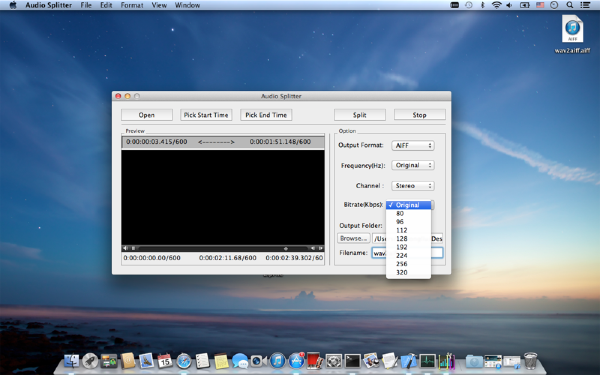Open Time Machine icon in menu bar
The width and height of the screenshot is (600, 375).
pos(468,5)
